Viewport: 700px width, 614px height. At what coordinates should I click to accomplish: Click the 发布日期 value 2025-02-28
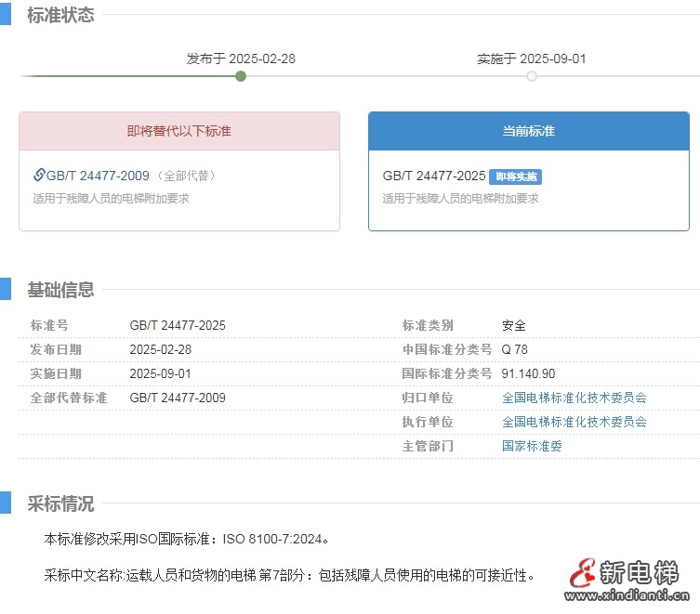[x=160, y=349]
